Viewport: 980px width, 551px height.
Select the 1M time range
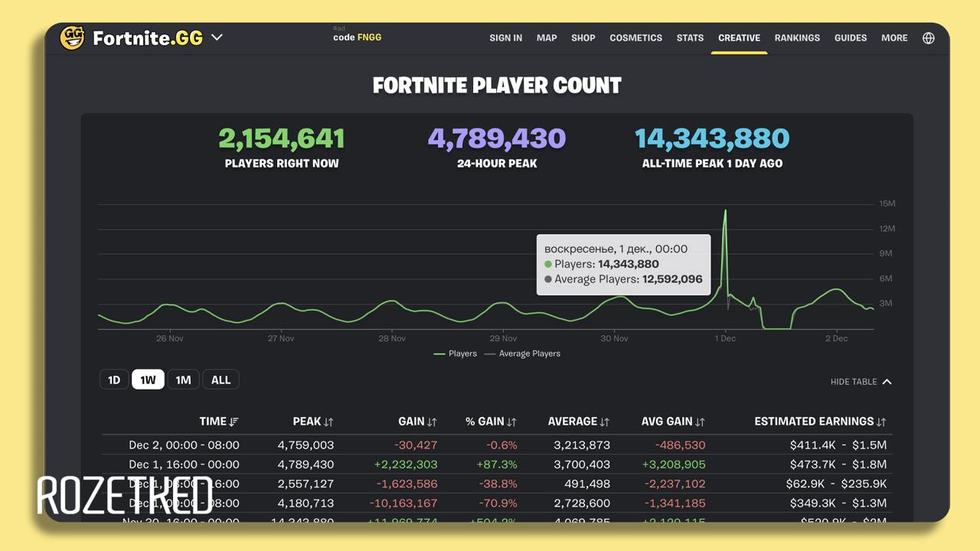click(x=183, y=380)
